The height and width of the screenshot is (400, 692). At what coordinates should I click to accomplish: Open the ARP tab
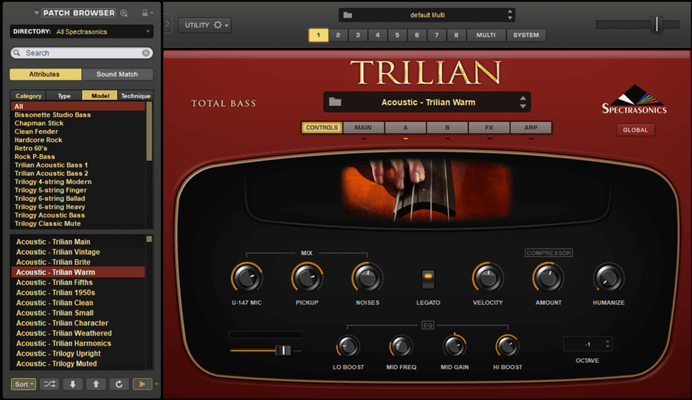coord(530,128)
